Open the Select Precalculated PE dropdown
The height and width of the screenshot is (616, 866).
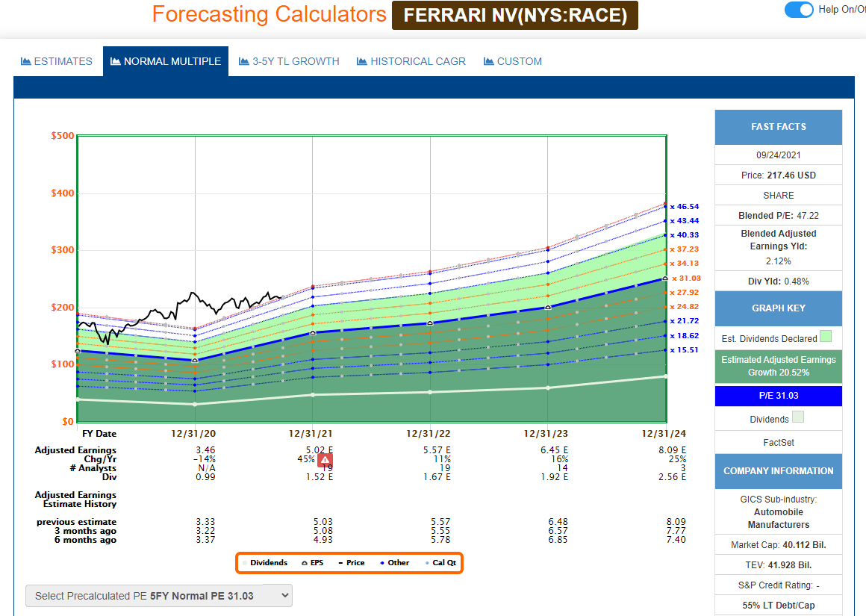(x=158, y=595)
